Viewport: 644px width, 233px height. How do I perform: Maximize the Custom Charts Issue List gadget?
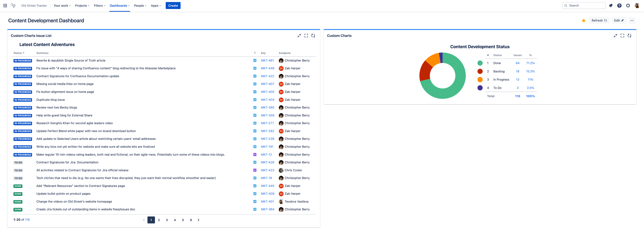[x=306, y=36]
